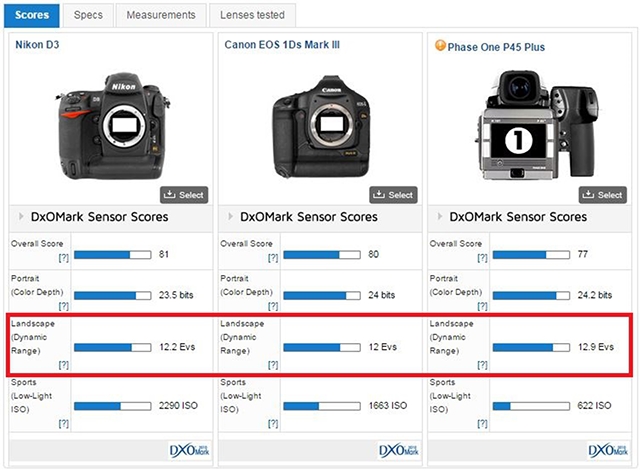This screenshot has height=471, width=640.
Task: Switch to the Measurements tab
Action: [x=161, y=15]
